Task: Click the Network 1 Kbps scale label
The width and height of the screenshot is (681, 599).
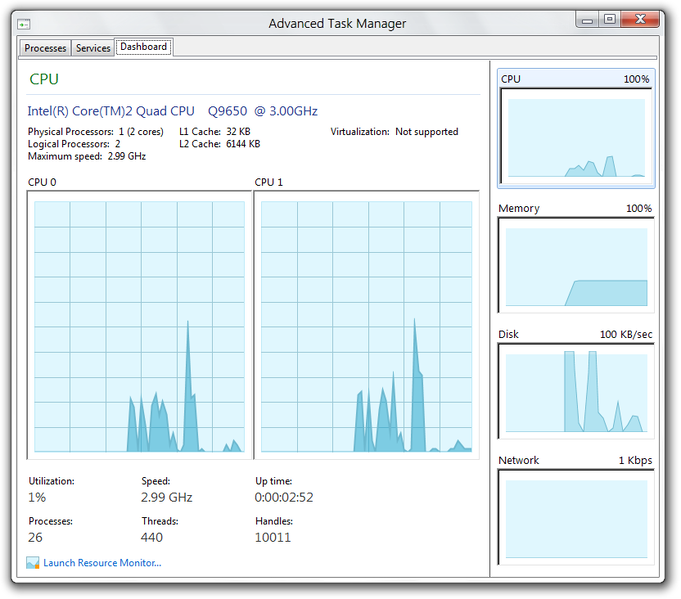Action: 635,460
